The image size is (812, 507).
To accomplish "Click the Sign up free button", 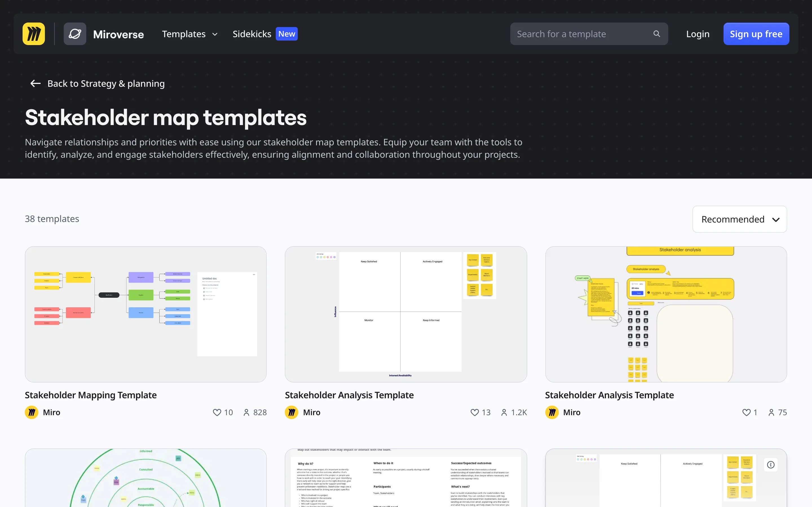I will tap(756, 34).
